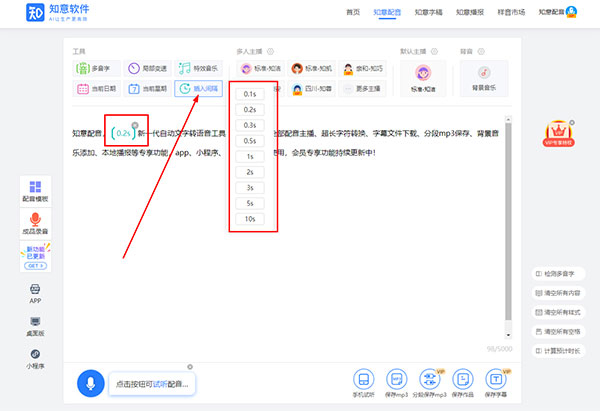Open the 桌面版 desktop version link
Viewport: 600px width, 411px height.
[x=35, y=326]
